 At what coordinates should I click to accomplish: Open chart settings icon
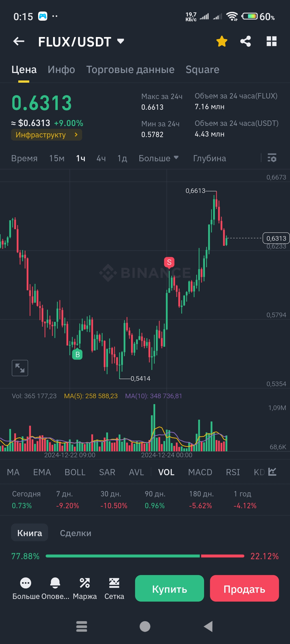(272, 158)
